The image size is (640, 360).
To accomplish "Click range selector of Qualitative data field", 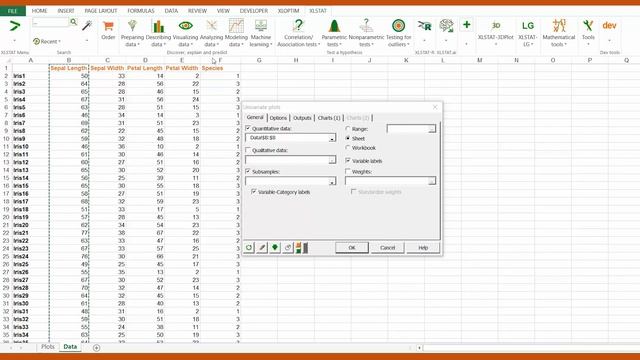I will click(x=332, y=160).
